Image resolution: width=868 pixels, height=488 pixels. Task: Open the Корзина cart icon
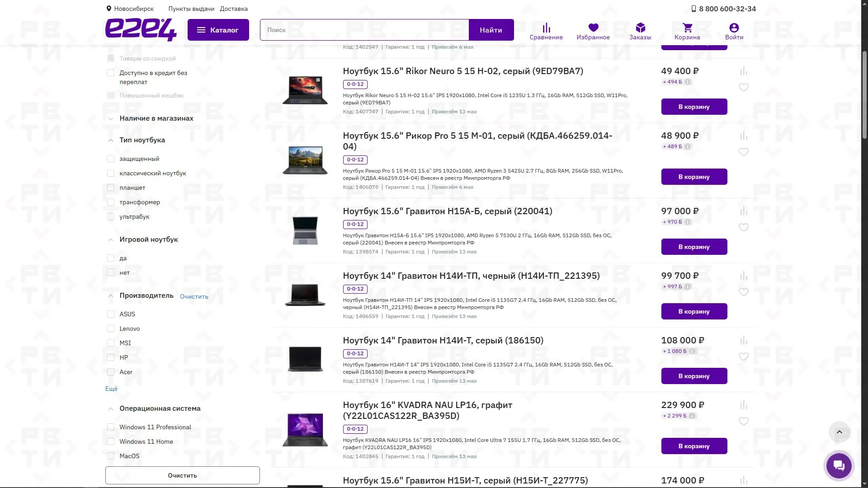pyautogui.click(x=687, y=32)
